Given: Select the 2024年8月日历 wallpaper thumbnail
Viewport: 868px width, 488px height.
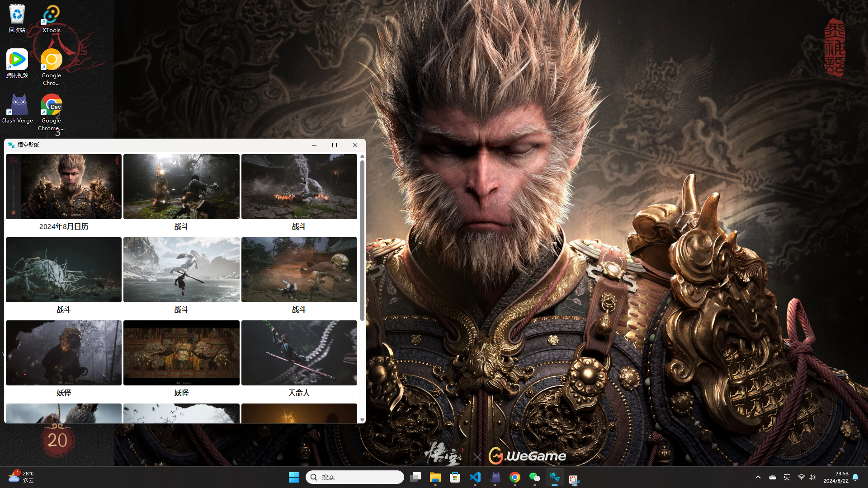Looking at the screenshot, I should coord(64,187).
